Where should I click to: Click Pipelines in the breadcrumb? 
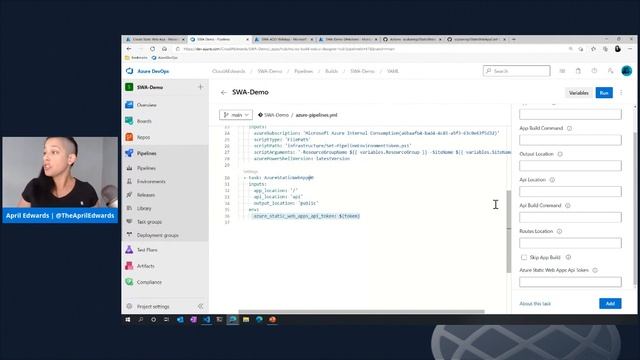pyautogui.click(x=303, y=71)
